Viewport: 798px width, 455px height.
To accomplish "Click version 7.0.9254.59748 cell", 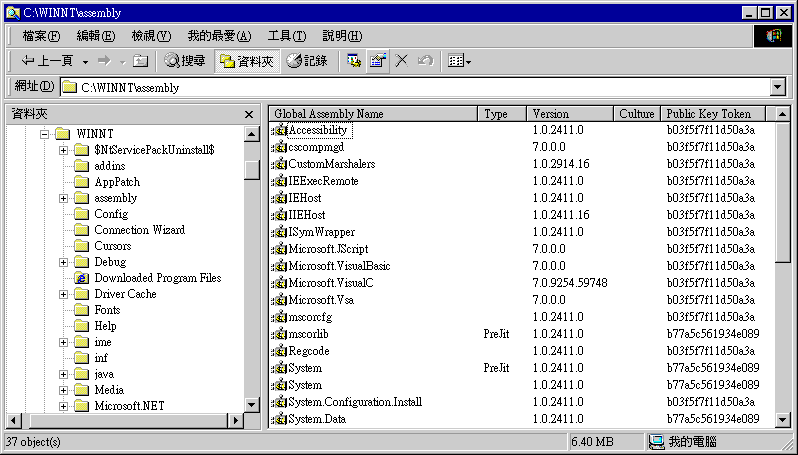I will (x=570, y=283).
